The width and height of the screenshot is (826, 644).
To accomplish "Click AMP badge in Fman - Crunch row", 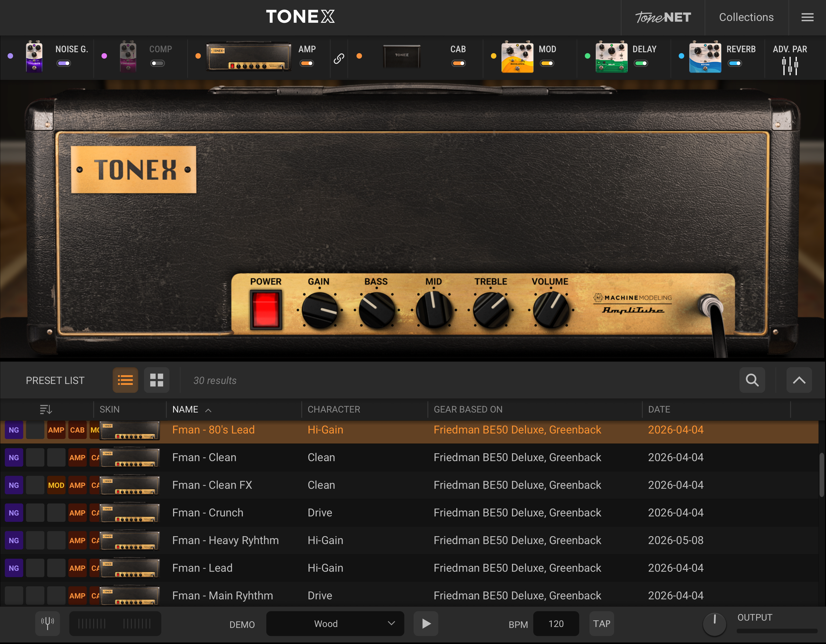I will pyautogui.click(x=77, y=513).
